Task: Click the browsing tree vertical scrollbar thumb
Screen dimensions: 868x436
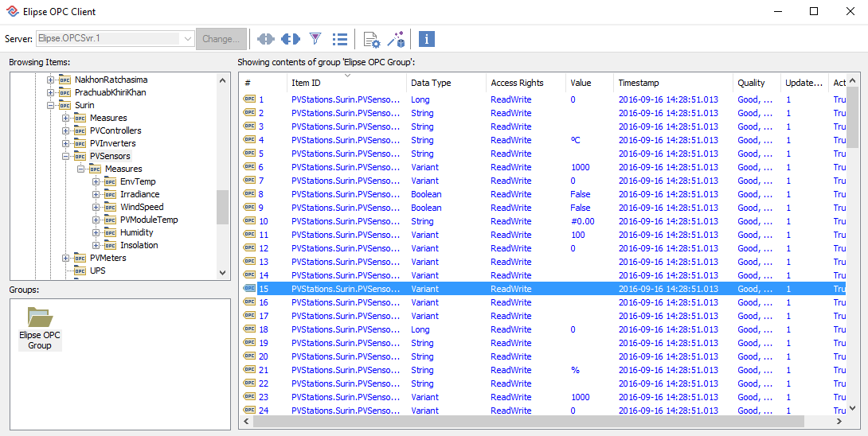Action: (222, 207)
